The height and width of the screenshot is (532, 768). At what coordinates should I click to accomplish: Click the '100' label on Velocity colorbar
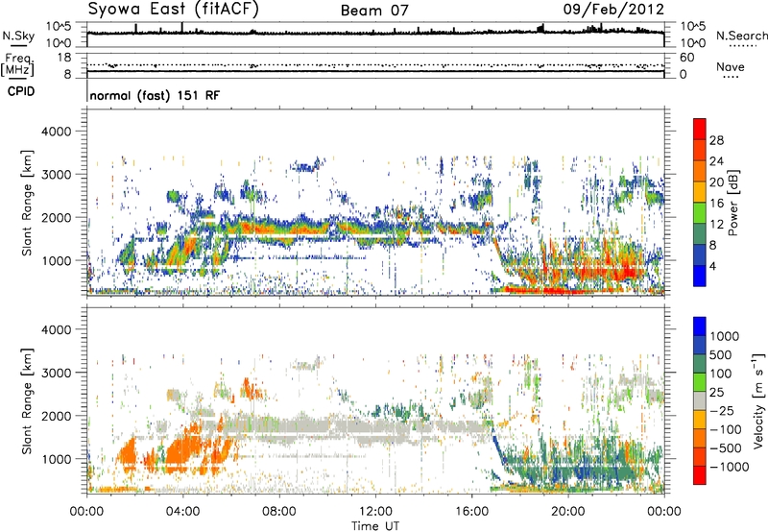tap(721, 374)
